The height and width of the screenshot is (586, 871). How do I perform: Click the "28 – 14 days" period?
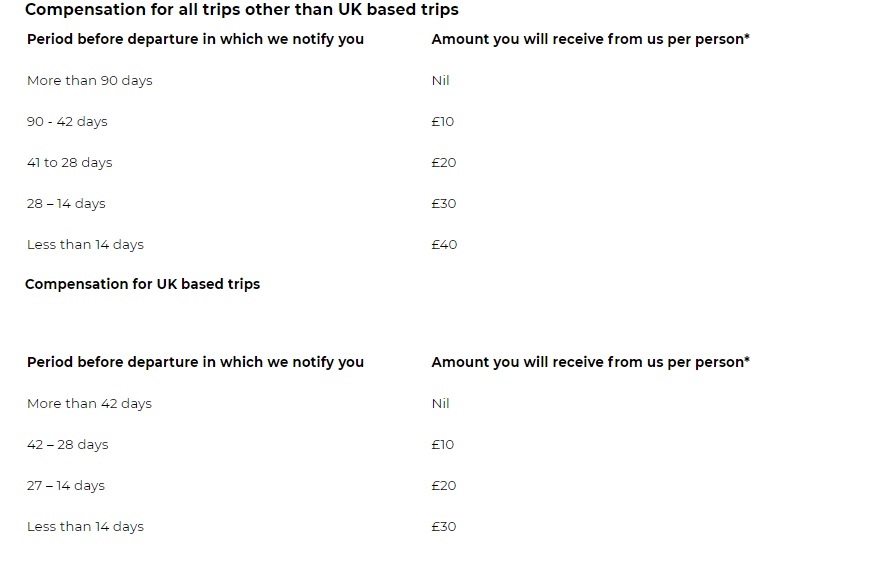click(x=66, y=204)
